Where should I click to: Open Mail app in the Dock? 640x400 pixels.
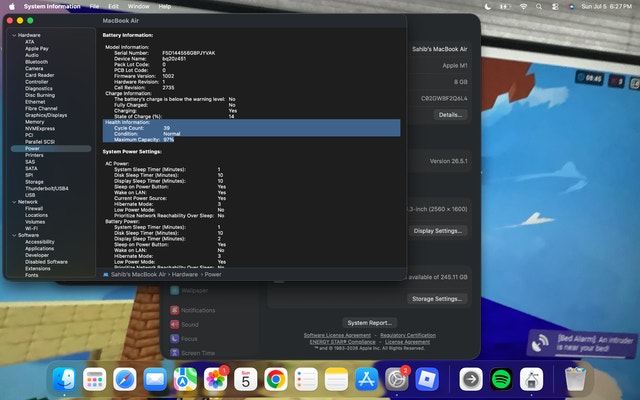pyautogui.click(x=155, y=379)
